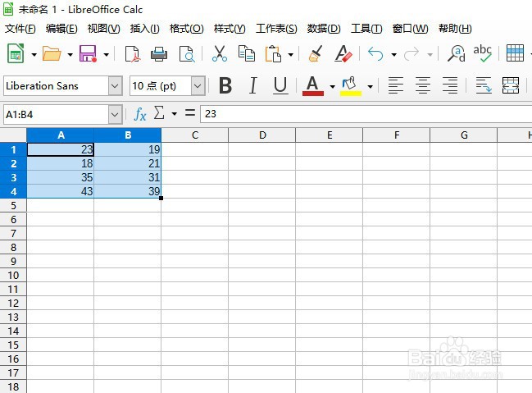Click the Formula equals sign icon
The width and height of the screenshot is (532, 393).
click(x=190, y=113)
